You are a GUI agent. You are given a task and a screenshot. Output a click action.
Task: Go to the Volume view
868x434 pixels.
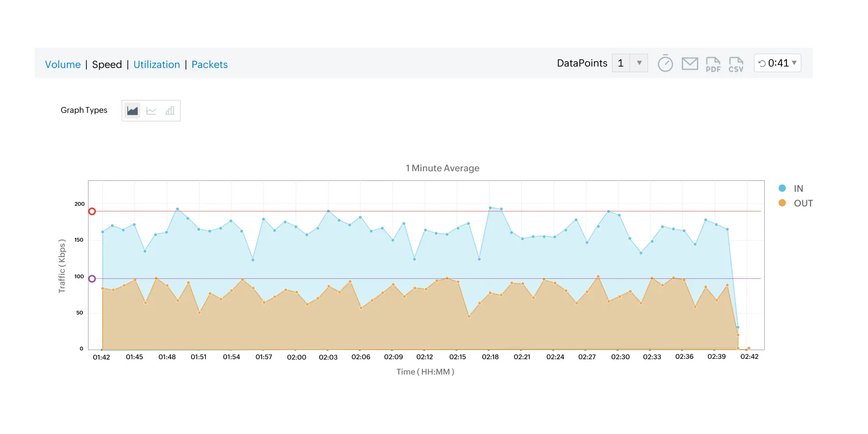63,64
